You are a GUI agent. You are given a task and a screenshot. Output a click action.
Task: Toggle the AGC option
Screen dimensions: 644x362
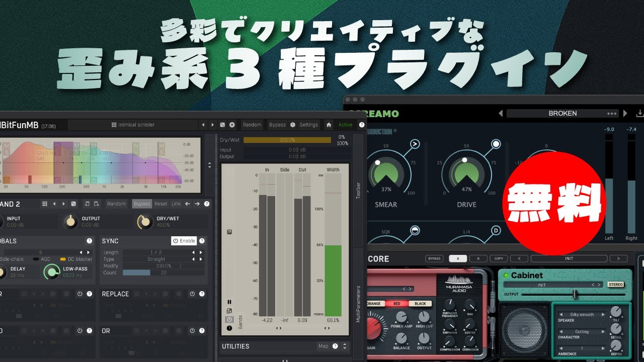(x=41, y=259)
